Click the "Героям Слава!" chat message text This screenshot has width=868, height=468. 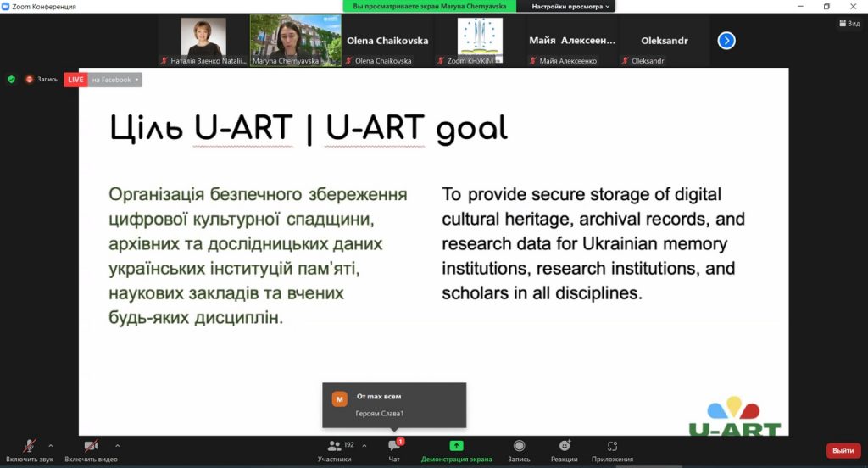pos(380,413)
